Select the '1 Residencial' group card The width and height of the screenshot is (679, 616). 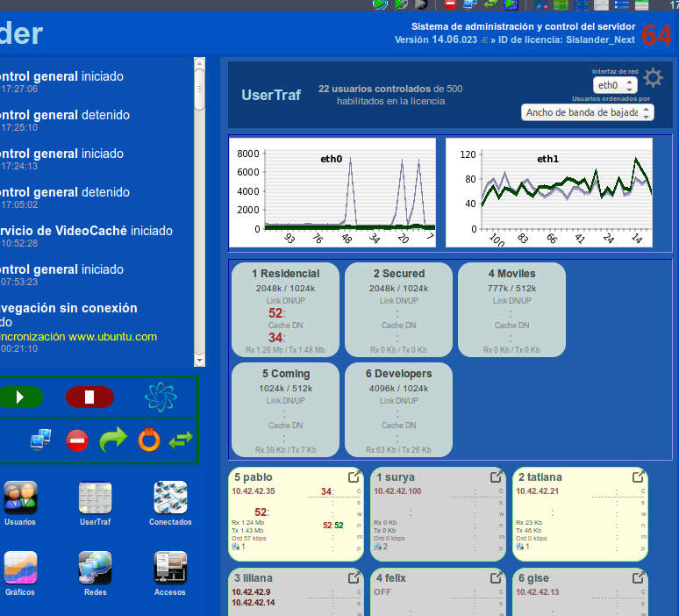point(285,310)
